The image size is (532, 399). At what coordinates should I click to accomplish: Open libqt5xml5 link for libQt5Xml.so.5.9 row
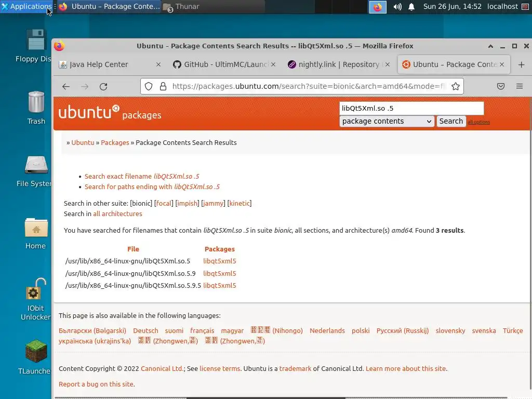point(220,273)
